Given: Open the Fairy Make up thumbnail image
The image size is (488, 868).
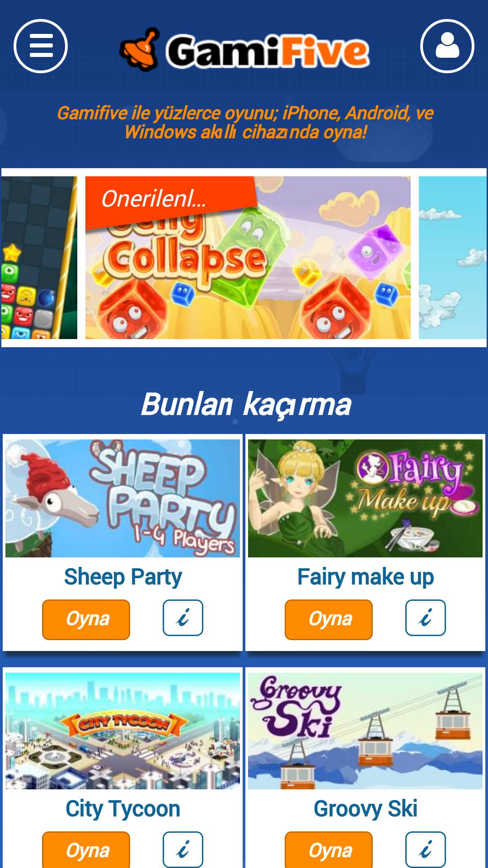Looking at the screenshot, I should 365,498.
